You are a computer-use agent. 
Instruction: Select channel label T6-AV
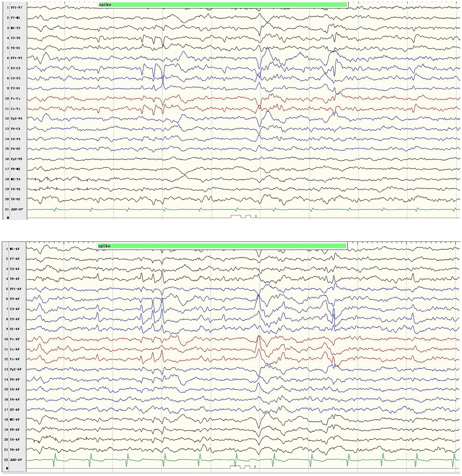pos(15,450)
